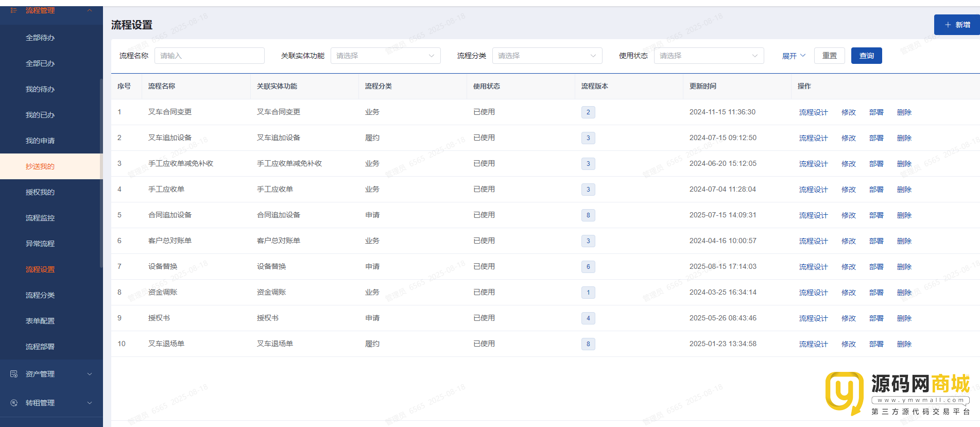This screenshot has width=980, height=427.
Task: Click the plus icon on 新增 button
Action: 948,25
